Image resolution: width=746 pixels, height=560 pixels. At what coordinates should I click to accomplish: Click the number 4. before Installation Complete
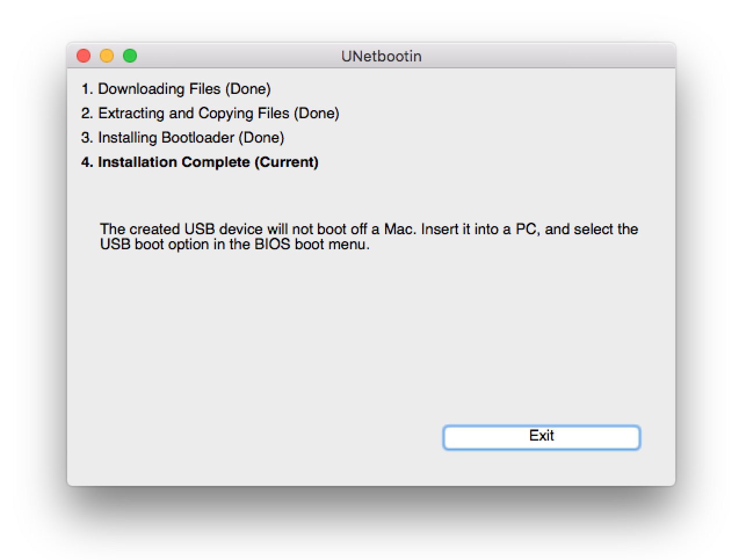(87, 162)
